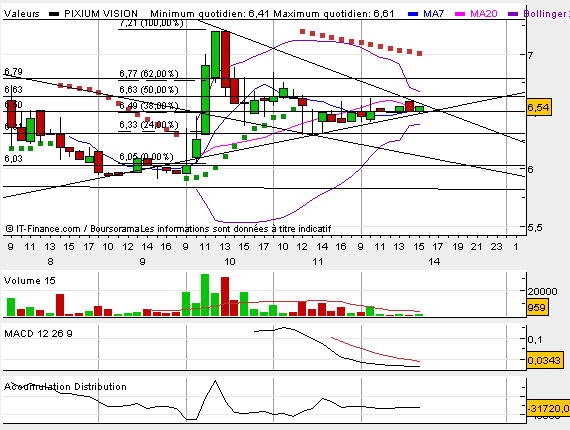
Task: Click the hour label '21' on time axis
Action: coord(476,247)
